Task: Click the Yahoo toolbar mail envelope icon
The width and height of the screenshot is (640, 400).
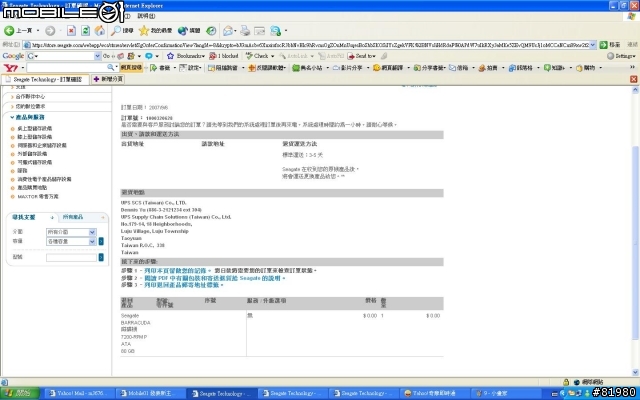Action: point(453,68)
